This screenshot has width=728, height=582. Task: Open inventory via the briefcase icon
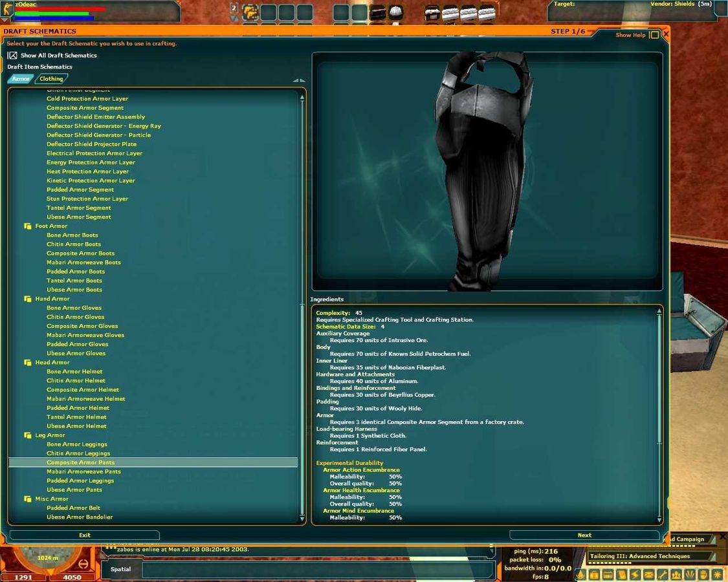pyautogui.click(x=594, y=574)
